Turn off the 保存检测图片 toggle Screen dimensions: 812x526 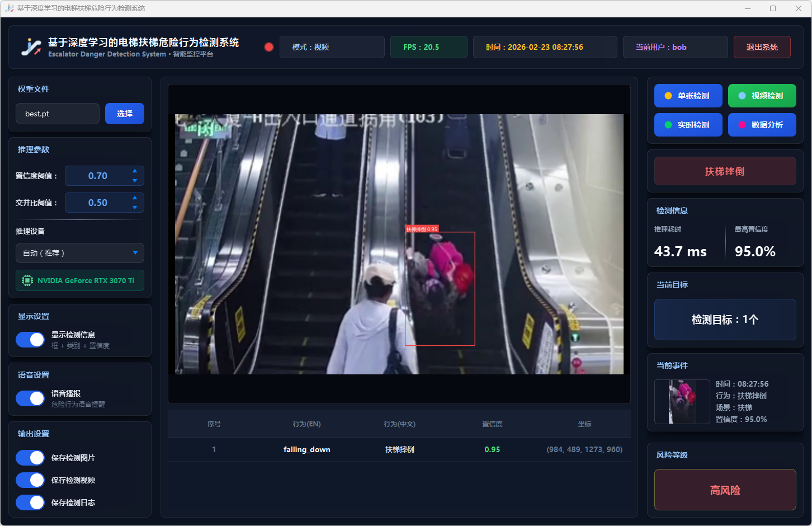coord(30,458)
